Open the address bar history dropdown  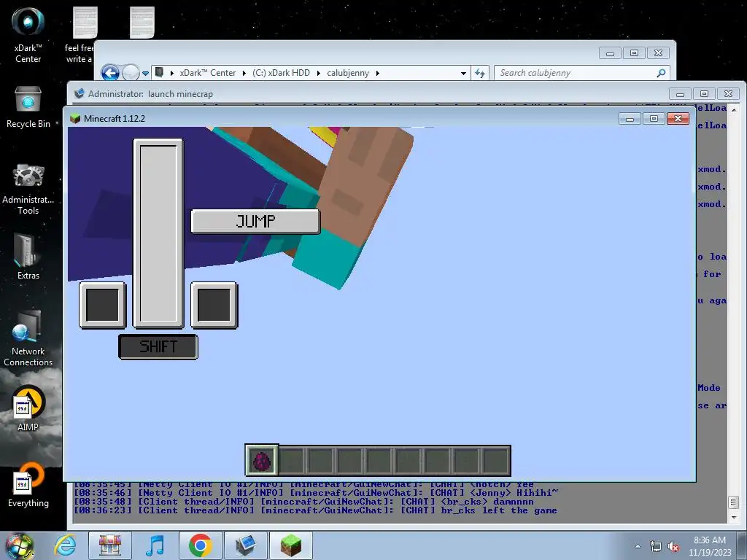463,74
